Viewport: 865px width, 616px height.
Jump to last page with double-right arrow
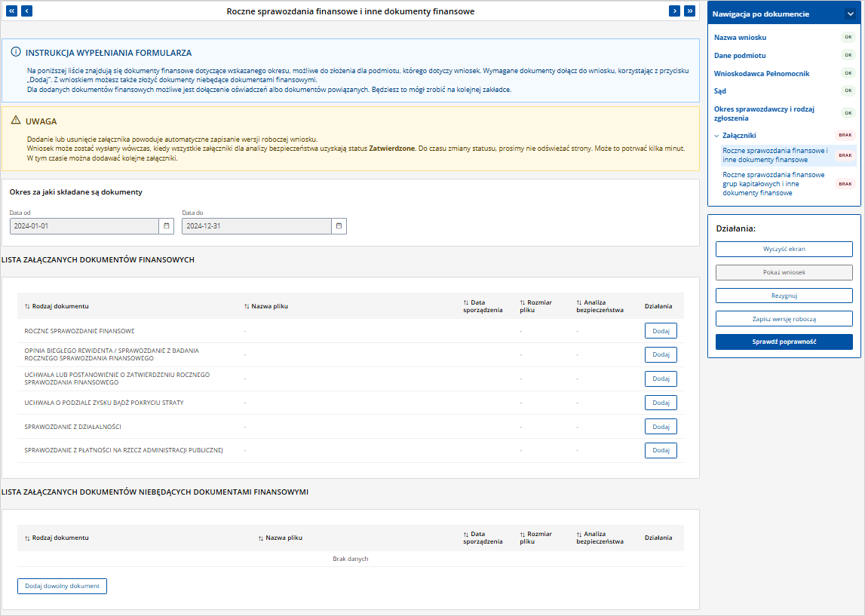(689, 11)
